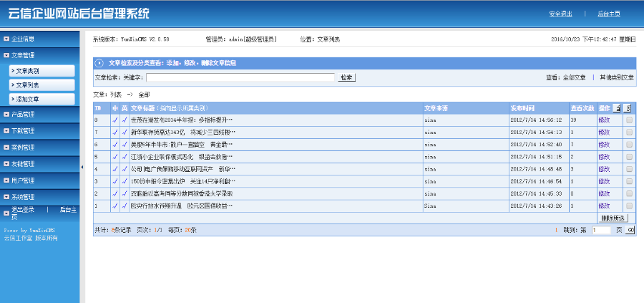
Task: Toggle the 中 checkmark for article ID 7
Action: click(x=115, y=133)
